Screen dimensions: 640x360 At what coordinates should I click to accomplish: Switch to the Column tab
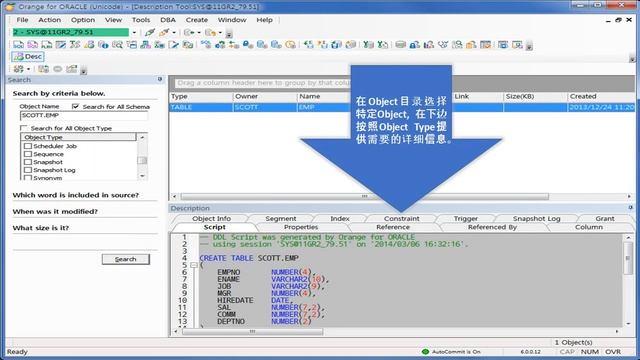coord(589,227)
